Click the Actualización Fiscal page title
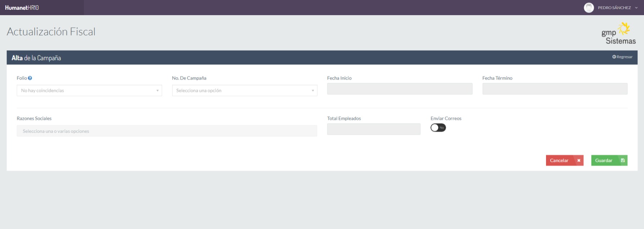Screen dimensions: 644x229 [x=51, y=32]
